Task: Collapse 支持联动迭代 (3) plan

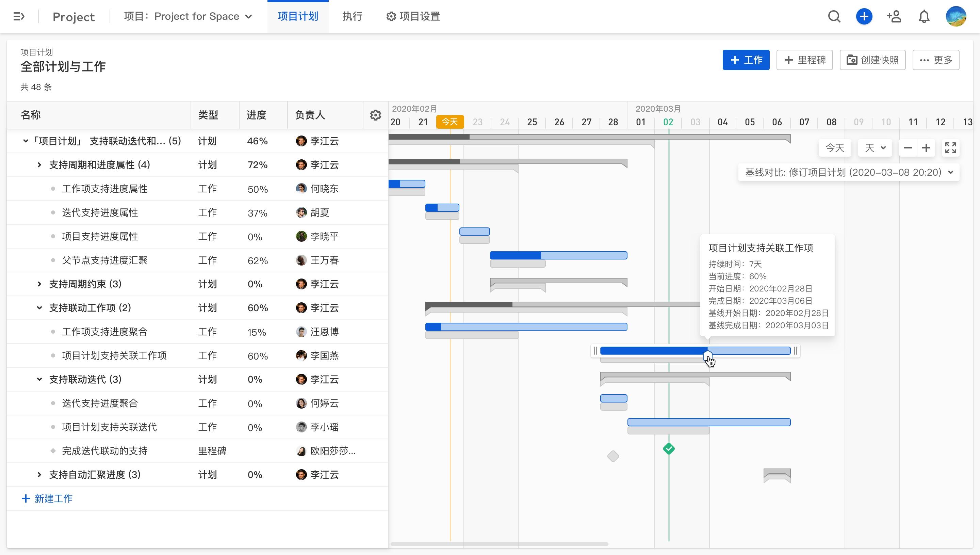Action: [x=39, y=379]
